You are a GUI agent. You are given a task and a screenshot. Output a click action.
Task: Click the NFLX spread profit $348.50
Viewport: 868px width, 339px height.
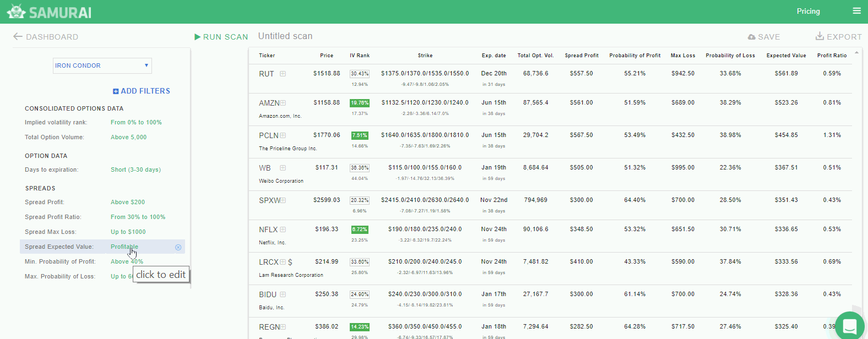pyautogui.click(x=582, y=229)
